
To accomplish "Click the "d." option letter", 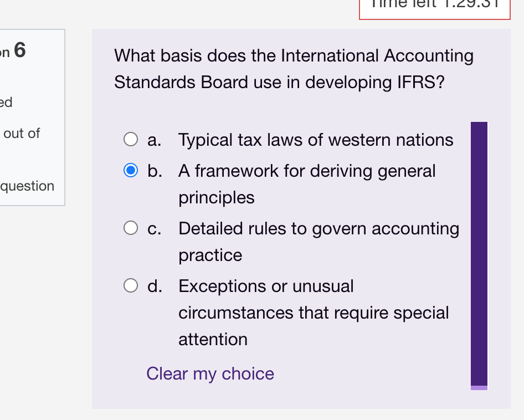I will [x=155, y=286].
